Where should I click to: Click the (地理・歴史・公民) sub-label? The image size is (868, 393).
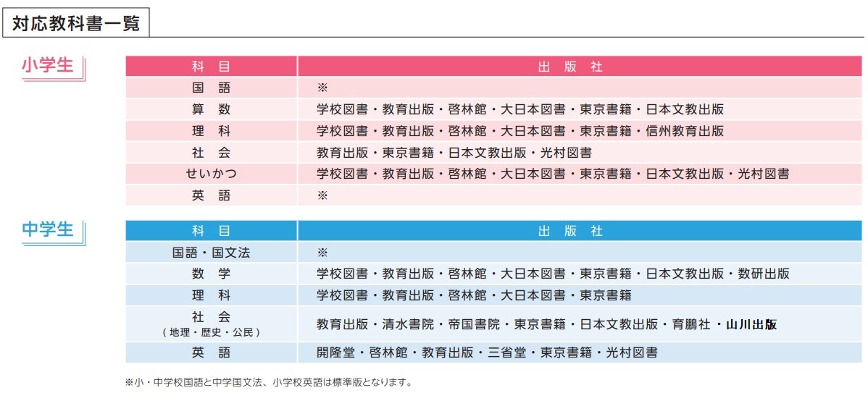[211, 333]
